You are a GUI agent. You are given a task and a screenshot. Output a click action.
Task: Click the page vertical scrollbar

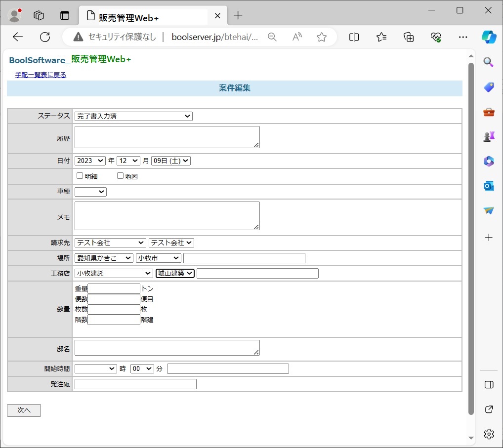pos(471,239)
